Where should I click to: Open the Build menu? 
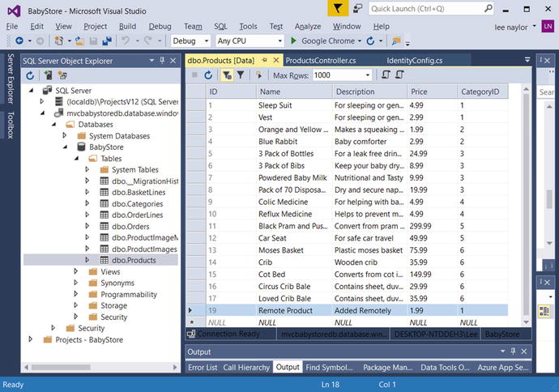(127, 27)
